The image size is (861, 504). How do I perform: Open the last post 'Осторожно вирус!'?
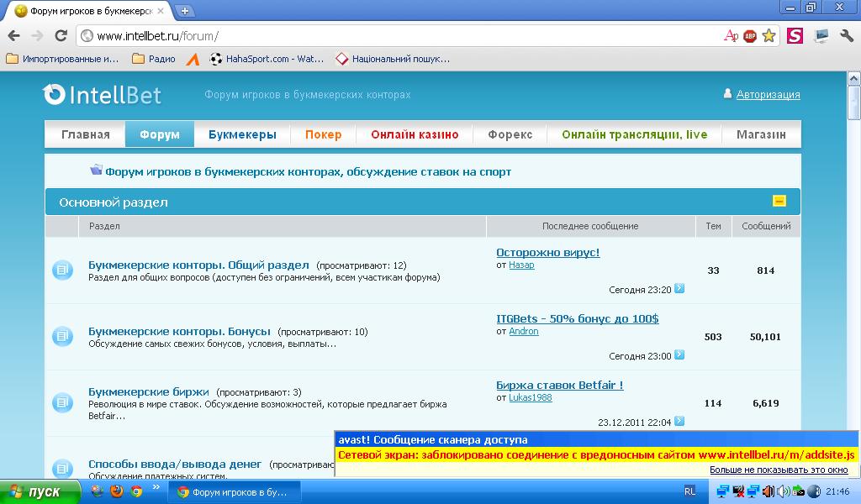coord(548,252)
